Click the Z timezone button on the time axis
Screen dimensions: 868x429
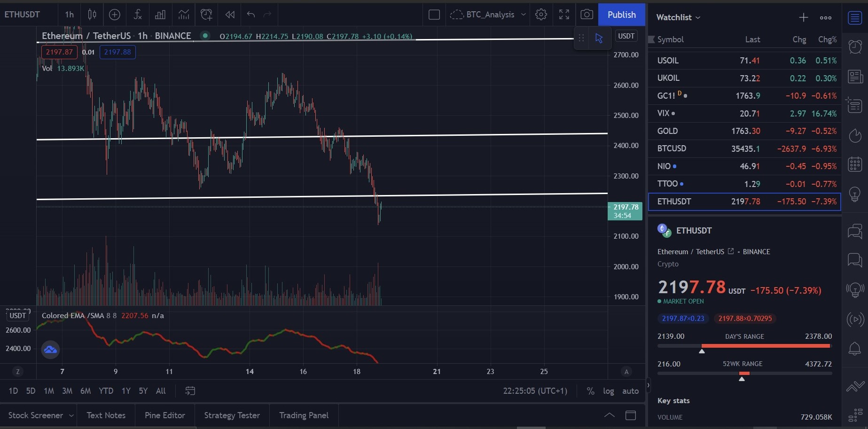click(x=18, y=372)
